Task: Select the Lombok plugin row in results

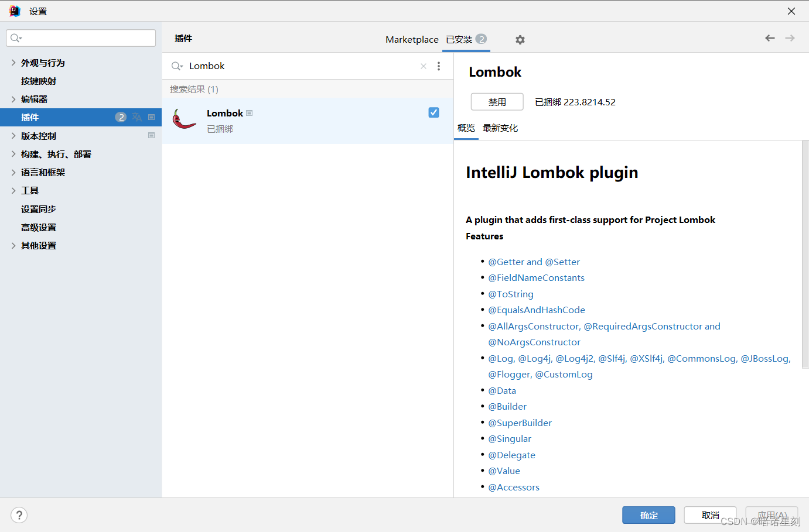Action: point(308,121)
